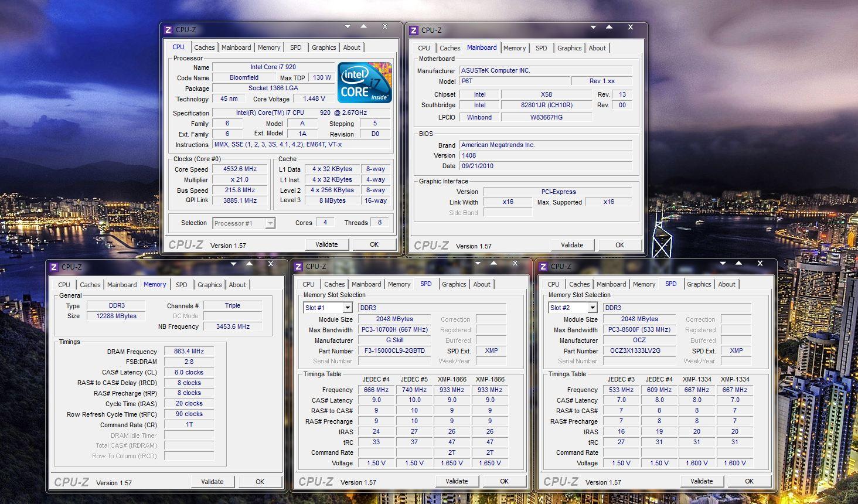The image size is (858, 504).
Task: Click the CPU-Z title icon in the Slot #1 SPD window
Action: tap(298, 266)
